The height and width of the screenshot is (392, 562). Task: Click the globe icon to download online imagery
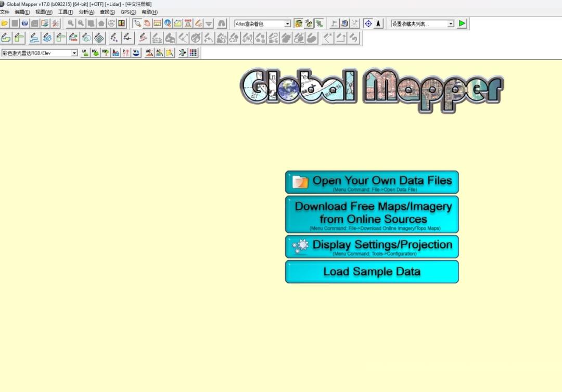click(168, 23)
